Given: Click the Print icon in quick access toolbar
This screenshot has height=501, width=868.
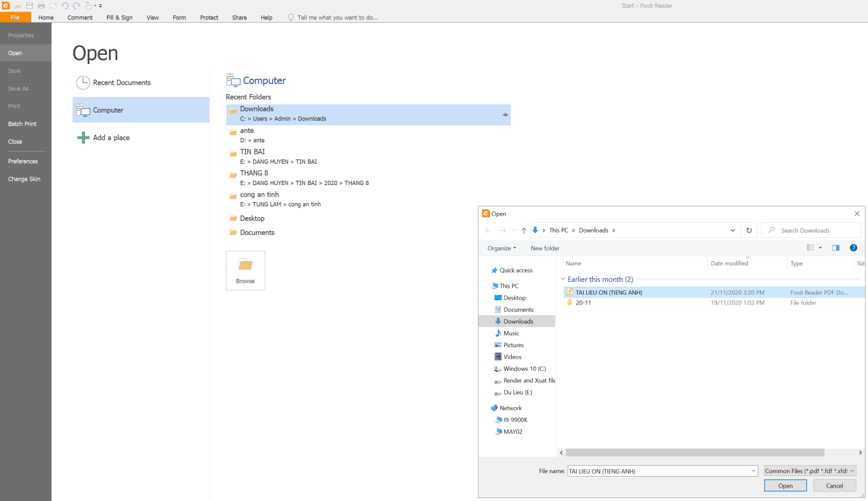Looking at the screenshot, I should [41, 5].
